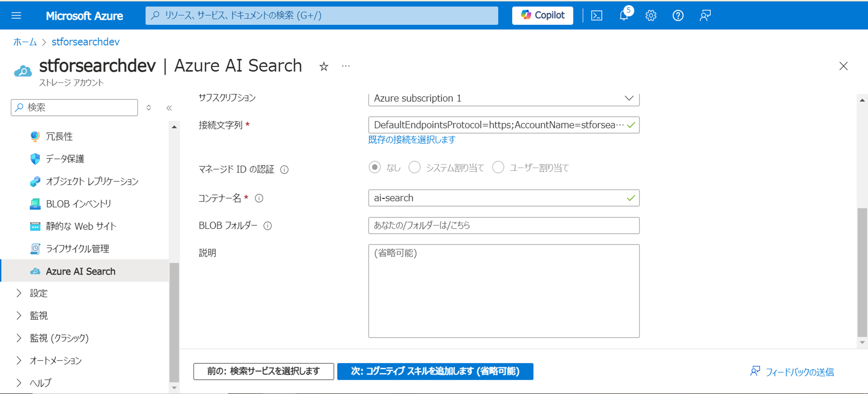Open the feedback icon in top bar
868x394 pixels.
coord(705,16)
